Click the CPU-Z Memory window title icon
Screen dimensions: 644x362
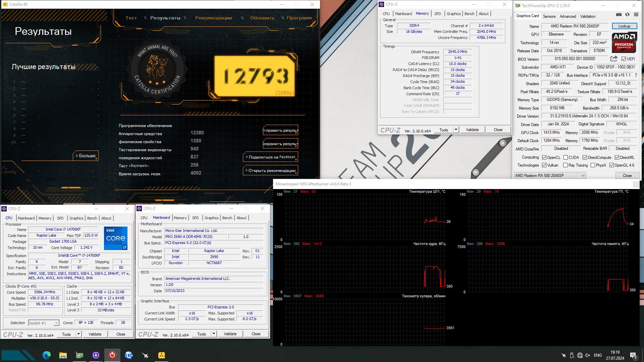381,4
